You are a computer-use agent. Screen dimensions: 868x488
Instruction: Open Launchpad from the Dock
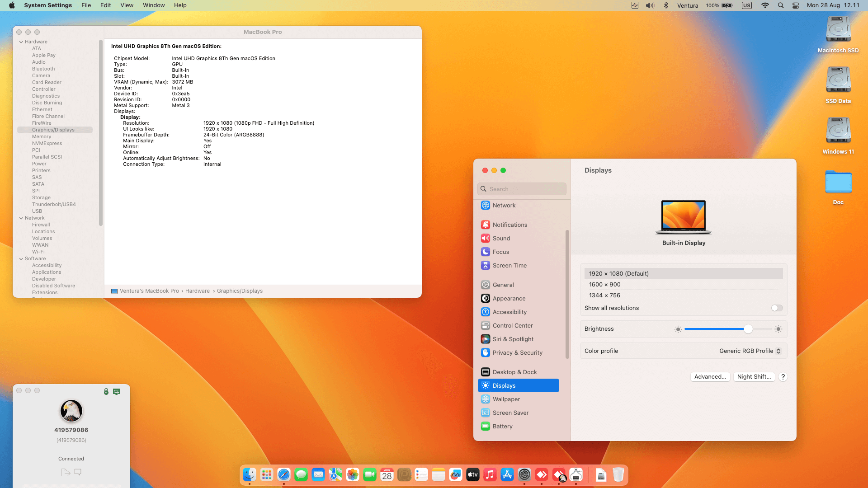pyautogui.click(x=266, y=474)
